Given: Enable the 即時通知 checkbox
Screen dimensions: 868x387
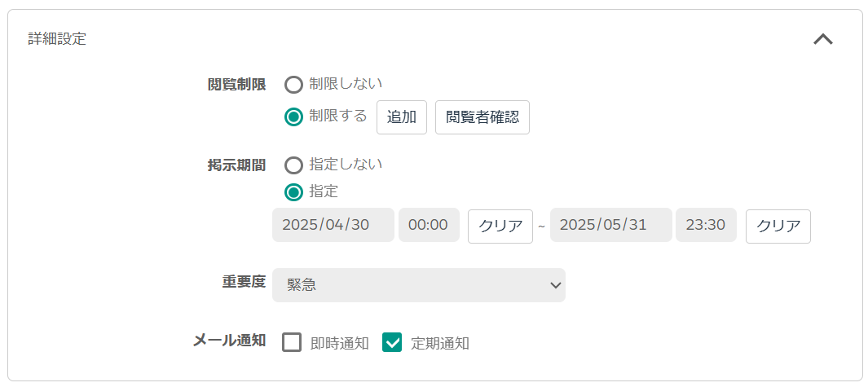Looking at the screenshot, I should click(x=292, y=343).
